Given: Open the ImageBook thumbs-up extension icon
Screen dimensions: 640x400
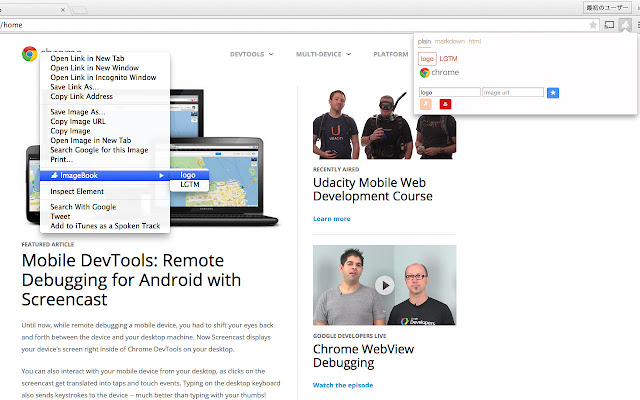Looking at the screenshot, I should 625,25.
